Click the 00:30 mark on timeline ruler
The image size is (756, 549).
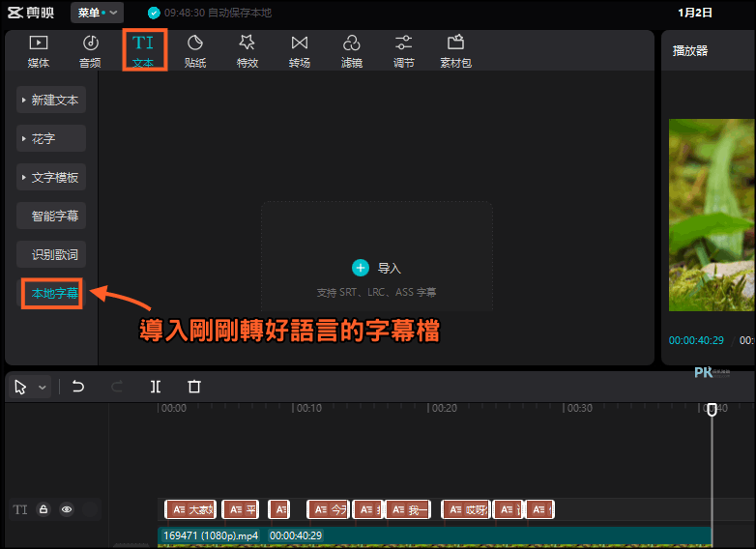click(x=579, y=408)
